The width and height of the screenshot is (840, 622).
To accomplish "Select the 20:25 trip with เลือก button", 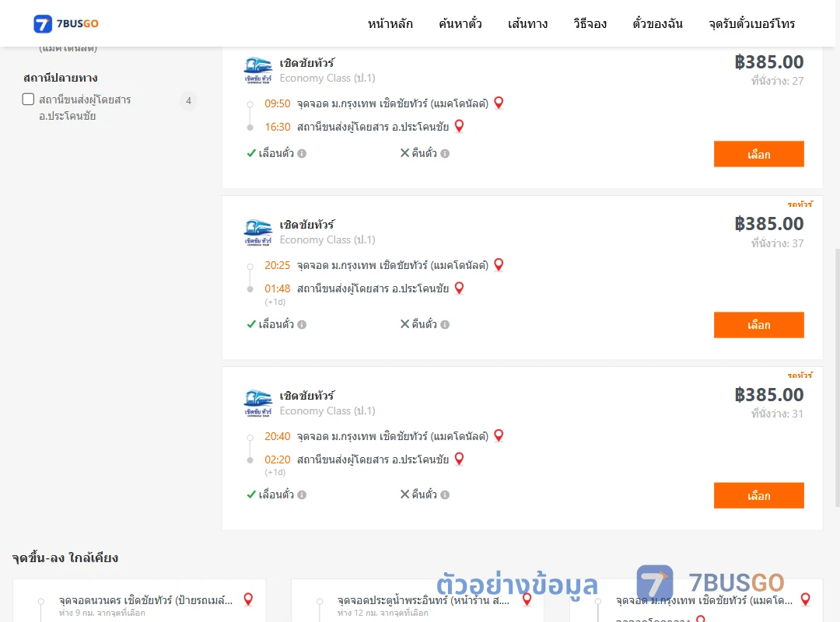I will tap(758, 325).
